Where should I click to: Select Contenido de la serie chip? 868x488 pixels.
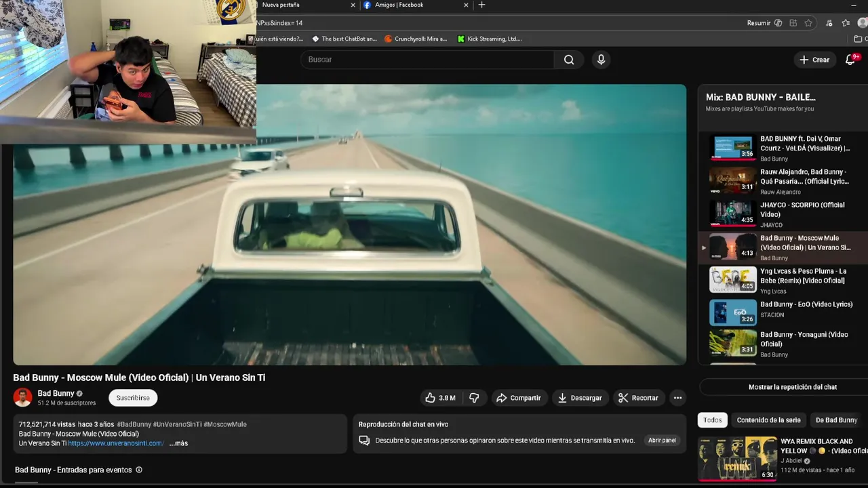768,420
